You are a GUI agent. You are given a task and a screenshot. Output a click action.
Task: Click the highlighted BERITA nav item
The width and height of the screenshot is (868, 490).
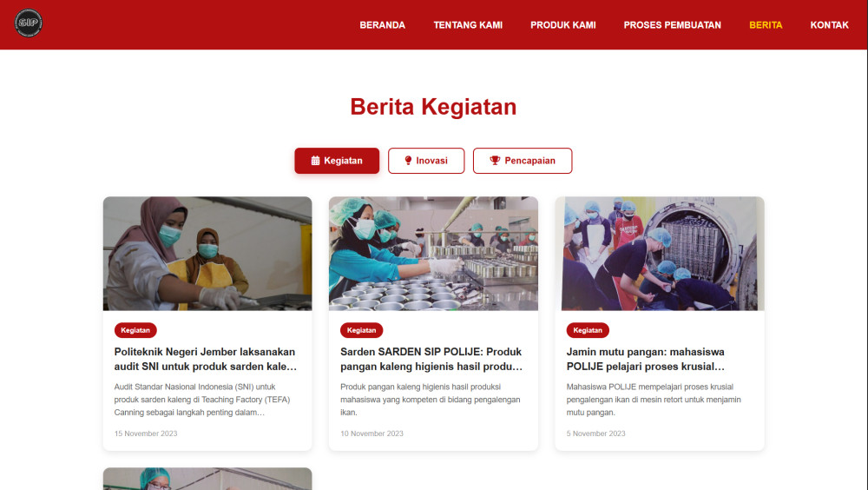(766, 25)
